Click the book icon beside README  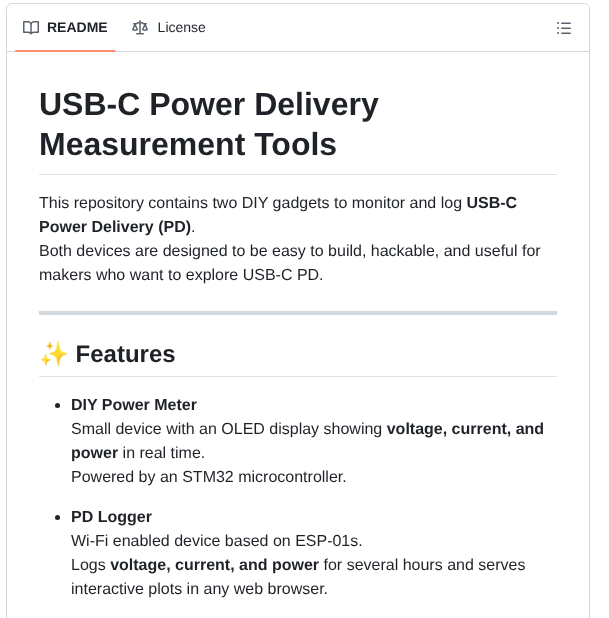pos(31,28)
